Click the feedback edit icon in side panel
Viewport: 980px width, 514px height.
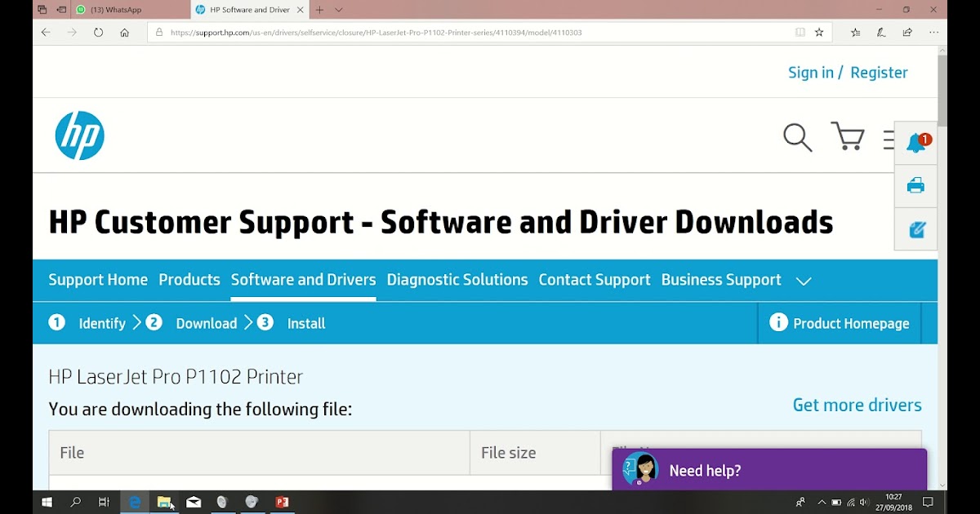point(916,230)
